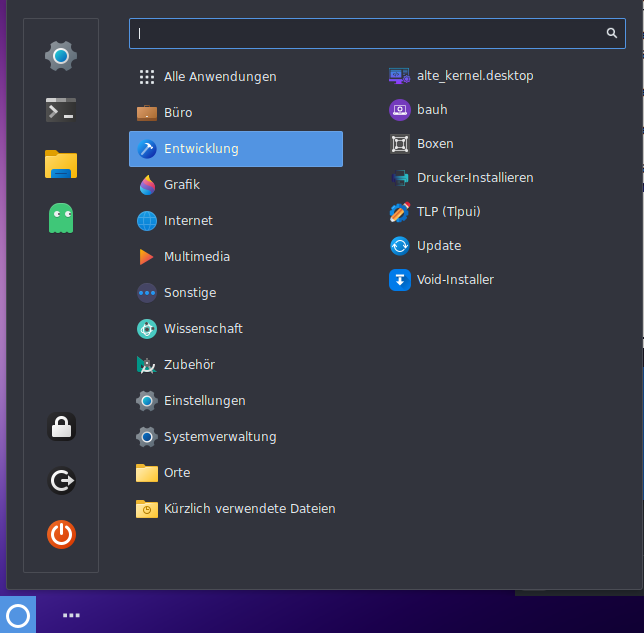Run the Update application
The width and height of the screenshot is (644, 633).
point(438,245)
